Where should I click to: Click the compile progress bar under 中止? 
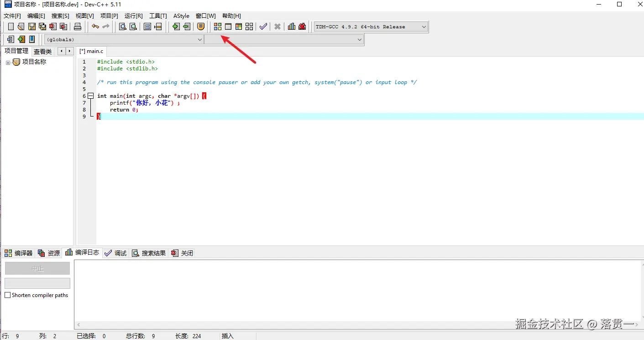coord(37,283)
